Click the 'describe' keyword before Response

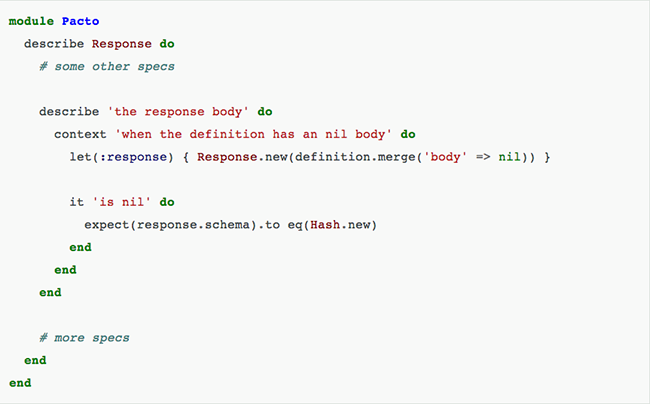point(53,43)
